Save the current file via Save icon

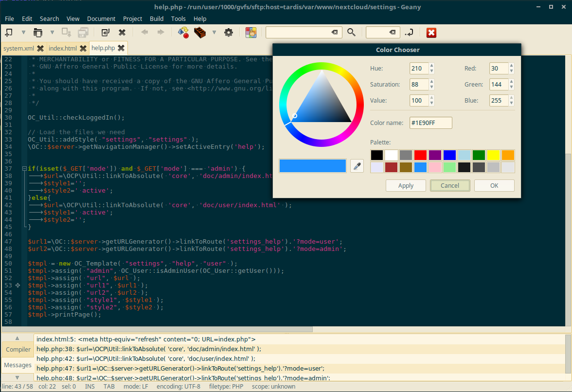[66, 32]
